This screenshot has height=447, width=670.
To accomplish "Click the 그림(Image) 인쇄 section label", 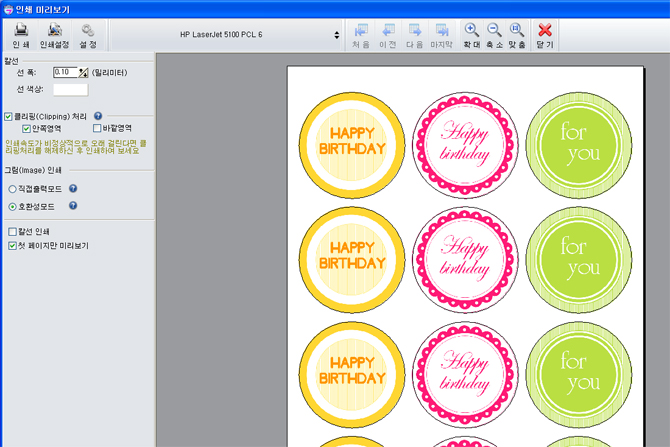I will point(33,170).
